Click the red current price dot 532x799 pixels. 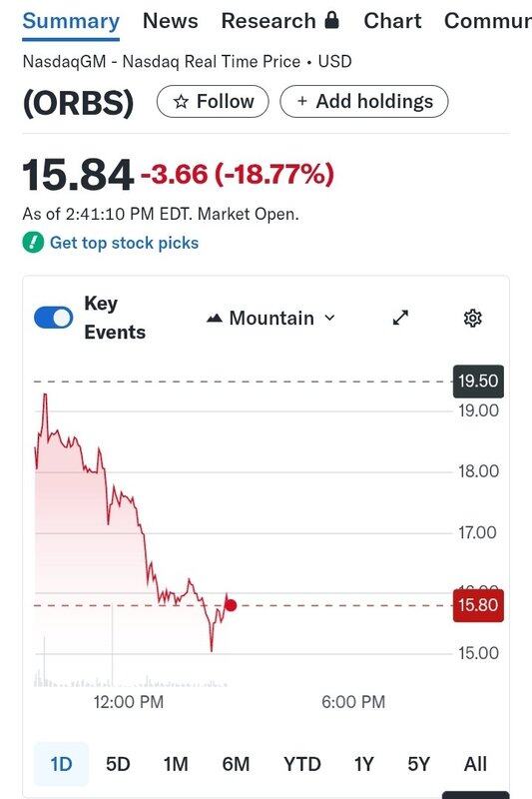(x=231, y=605)
